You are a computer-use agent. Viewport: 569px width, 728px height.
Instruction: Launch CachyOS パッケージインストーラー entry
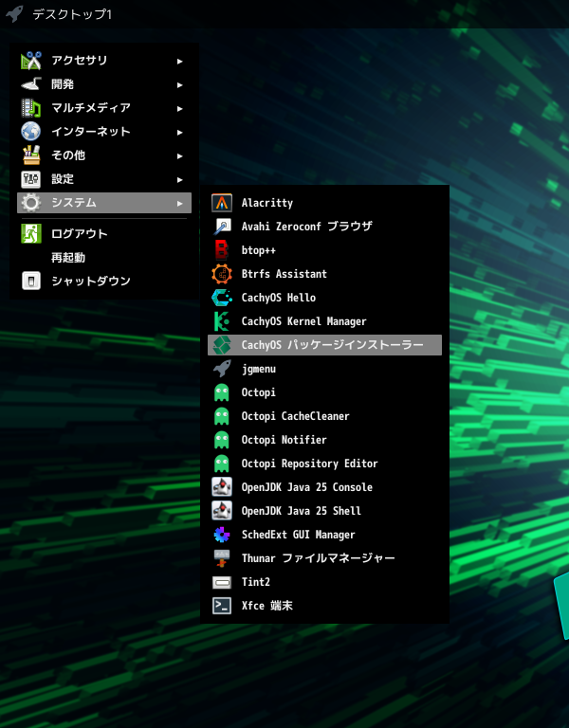coord(324,345)
